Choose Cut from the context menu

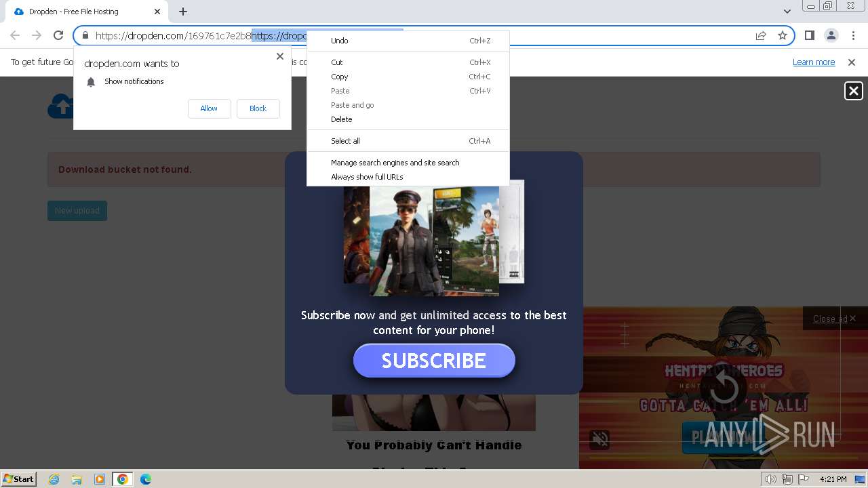408,62
